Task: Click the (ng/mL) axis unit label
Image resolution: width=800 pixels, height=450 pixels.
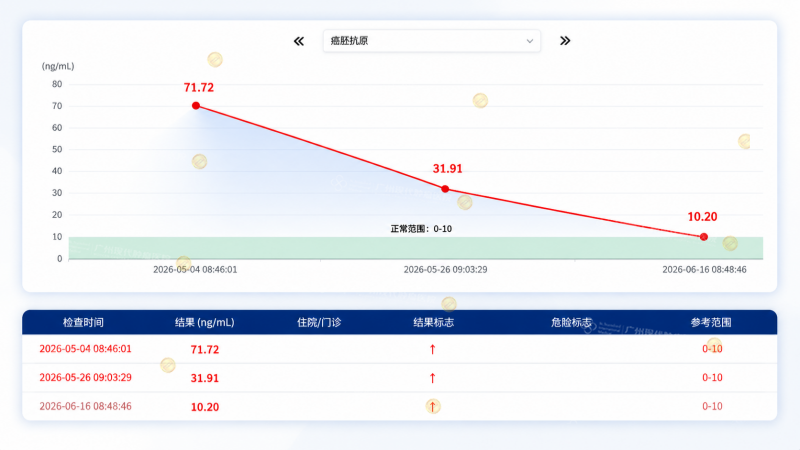Action: point(58,66)
